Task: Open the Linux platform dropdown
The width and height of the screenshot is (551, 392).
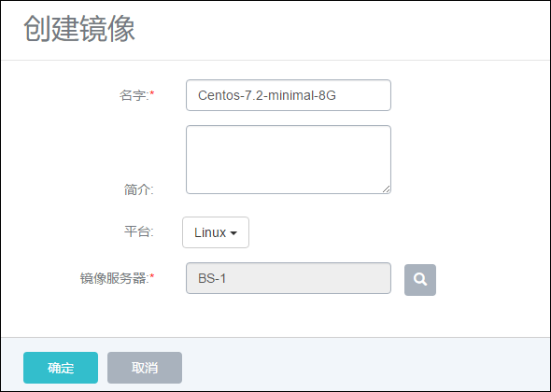Action: point(216,232)
